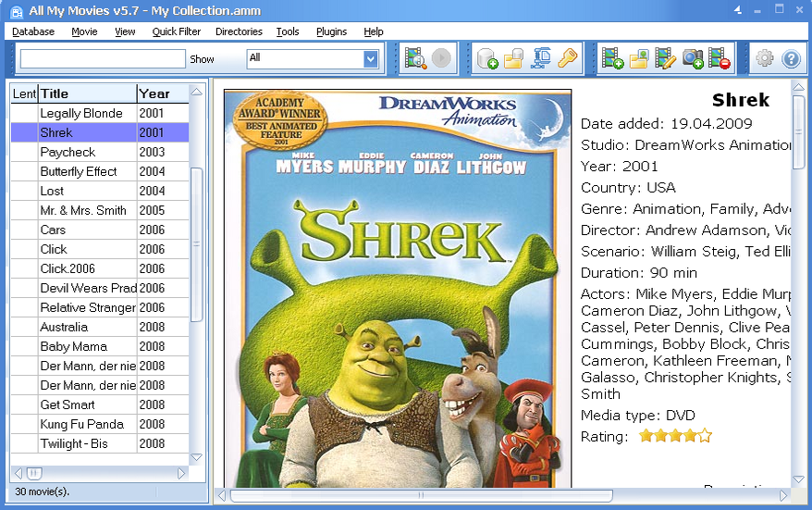This screenshot has height=510, width=812.
Task: Click the 2004 year cell for Lost
Action: pyautogui.click(x=163, y=191)
